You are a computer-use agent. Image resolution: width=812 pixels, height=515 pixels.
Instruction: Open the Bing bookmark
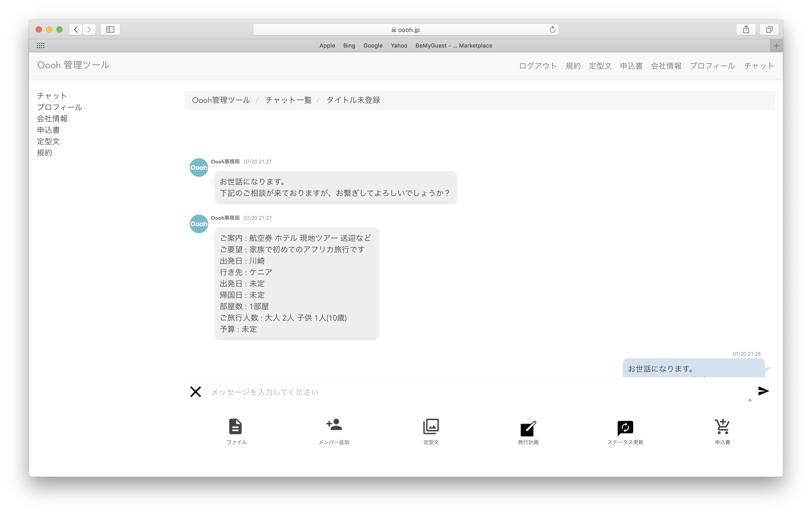click(349, 46)
